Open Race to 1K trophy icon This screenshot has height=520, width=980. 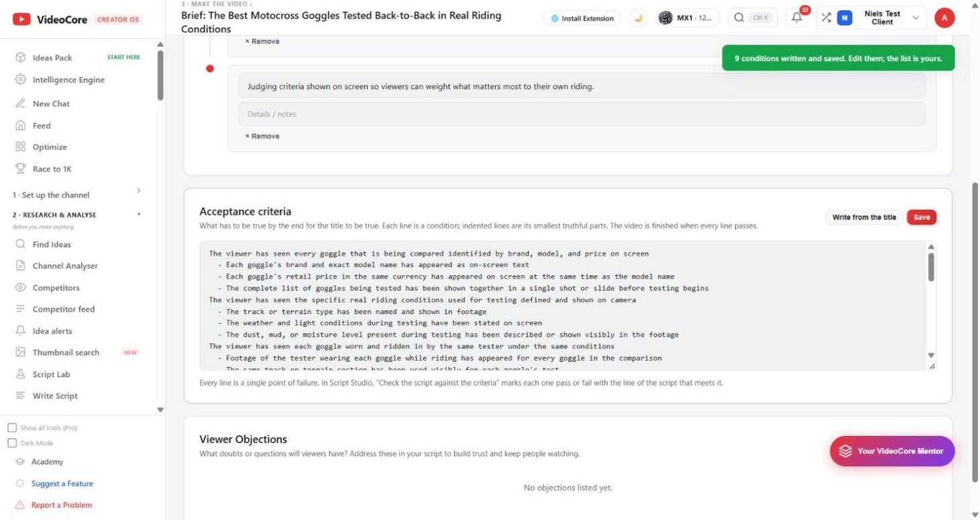coord(20,169)
